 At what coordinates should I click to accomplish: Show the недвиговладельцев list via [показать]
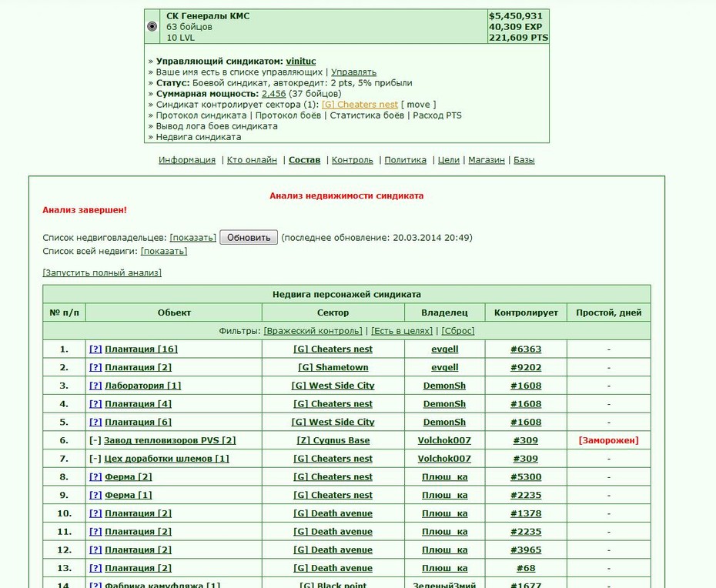pyautogui.click(x=192, y=238)
